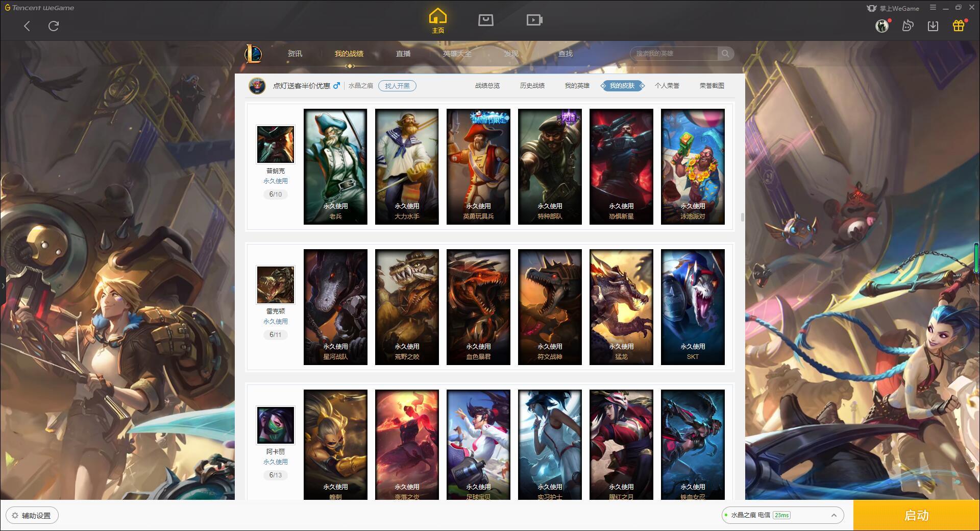The width and height of the screenshot is (980, 531).
Task: Click the 6/10 skin count for 普朗克
Action: pos(276,195)
